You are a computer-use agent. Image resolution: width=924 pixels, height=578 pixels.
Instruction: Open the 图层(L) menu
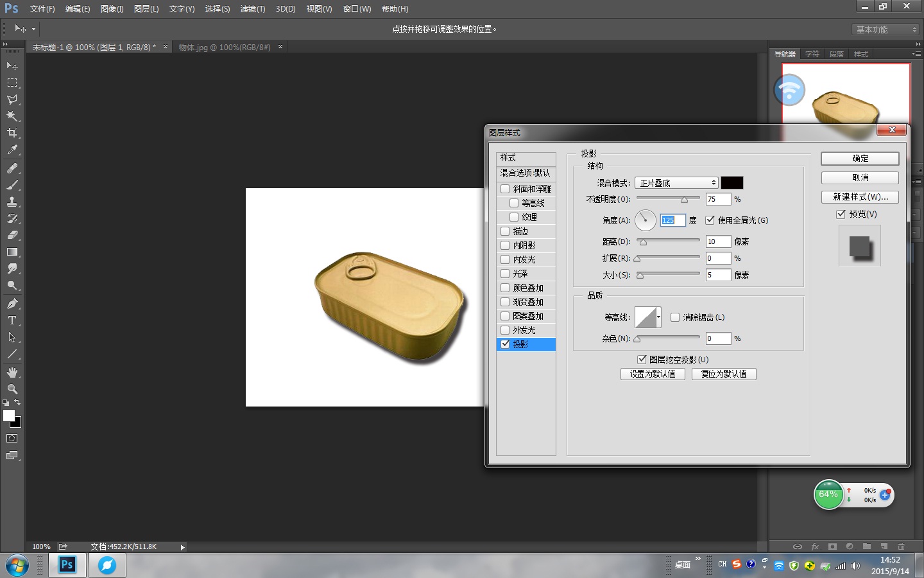(x=146, y=9)
